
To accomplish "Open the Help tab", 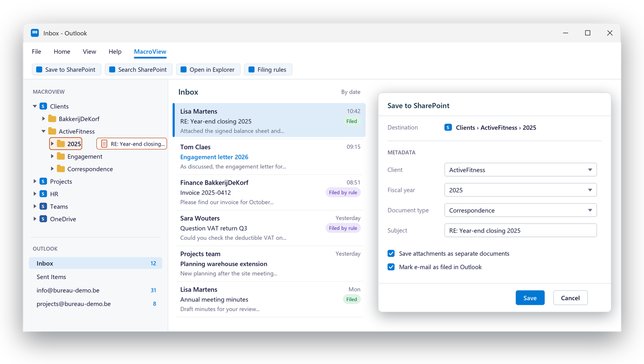I will pyautogui.click(x=115, y=51).
